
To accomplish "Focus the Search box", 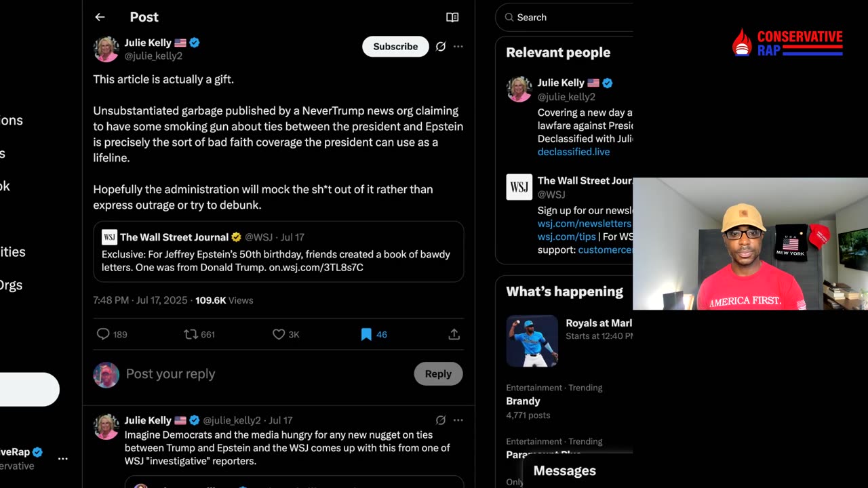I will 570,17.
